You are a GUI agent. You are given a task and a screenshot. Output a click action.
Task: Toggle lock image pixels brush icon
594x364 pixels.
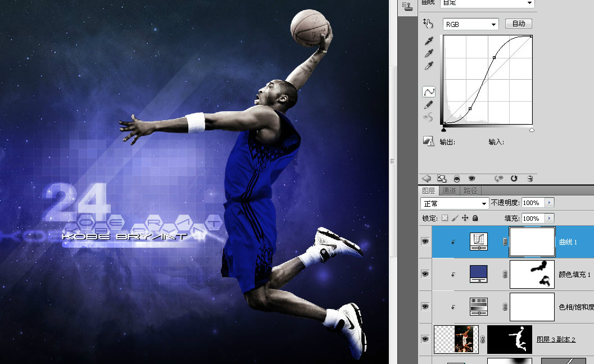[455, 218]
